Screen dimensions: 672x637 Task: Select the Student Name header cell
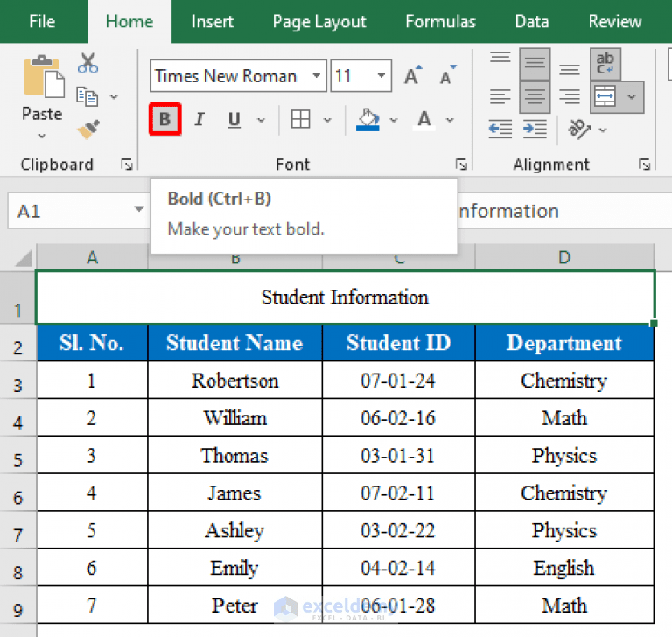coord(234,343)
